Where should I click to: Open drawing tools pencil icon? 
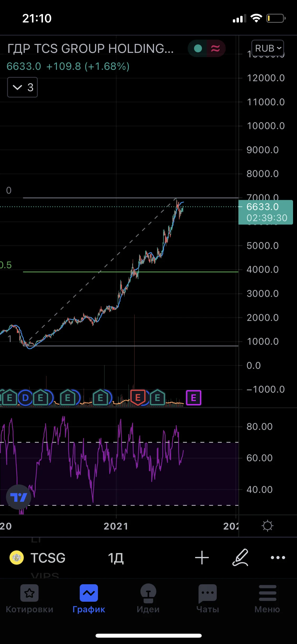coord(240,557)
